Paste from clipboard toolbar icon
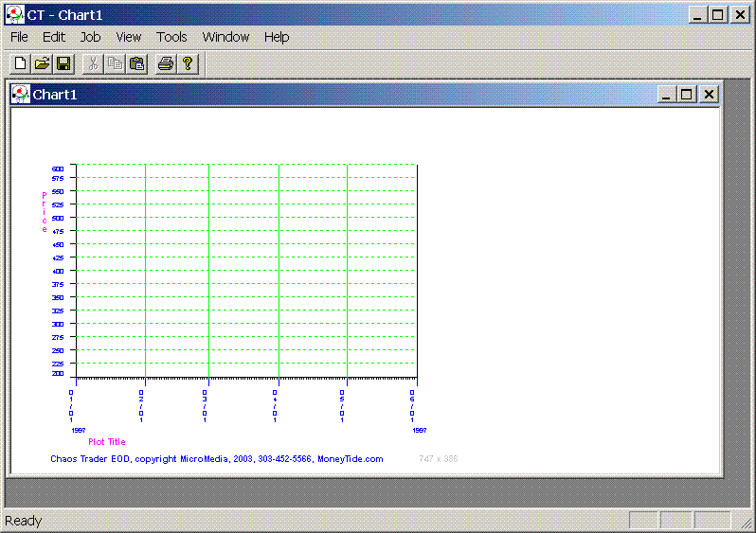Image resolution: width=756 pixels, height=533 pixels. coord(137,63)
